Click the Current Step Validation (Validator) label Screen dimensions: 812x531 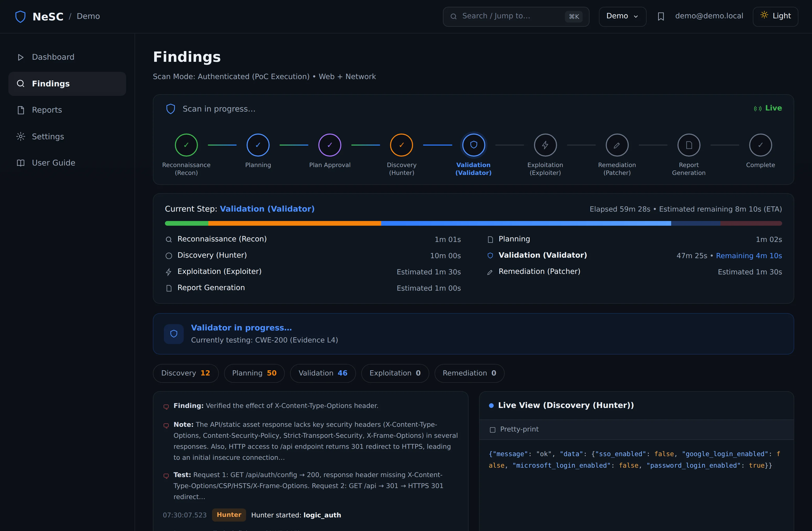click(240, 209)
